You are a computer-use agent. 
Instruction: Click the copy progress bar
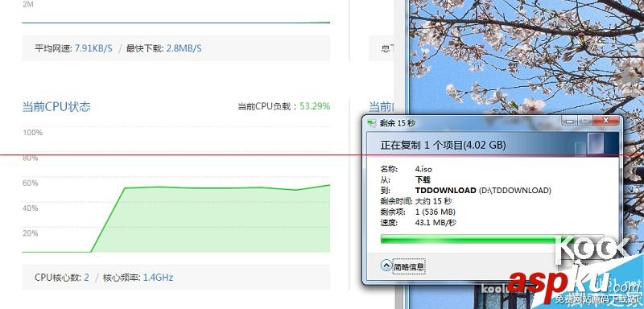tap(492, 239)
